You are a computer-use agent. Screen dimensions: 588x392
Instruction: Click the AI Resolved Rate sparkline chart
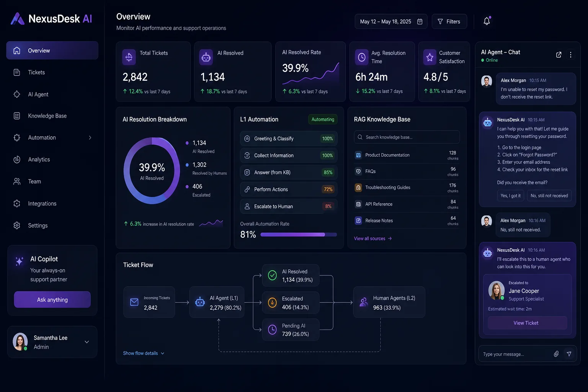click(x=311, y=73)
